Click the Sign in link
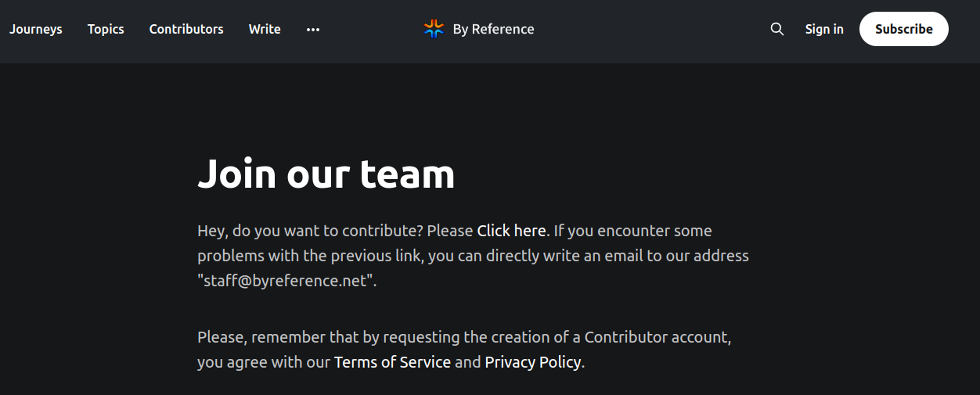The width and height of the screenshot is (980, 395). (x=824, y=29)
